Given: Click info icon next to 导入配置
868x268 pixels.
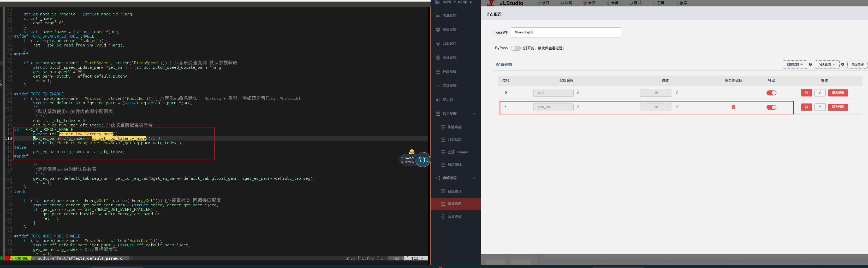Looking at the screenshot, I should 842,64.
